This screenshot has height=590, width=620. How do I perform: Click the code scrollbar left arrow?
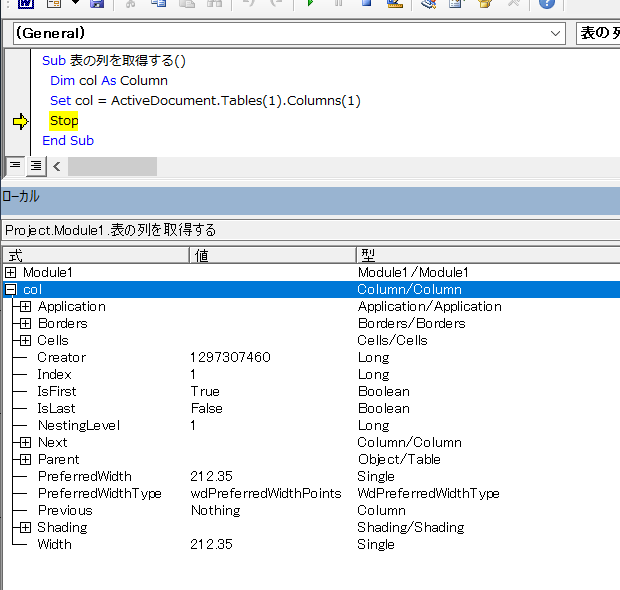[57, 166]
